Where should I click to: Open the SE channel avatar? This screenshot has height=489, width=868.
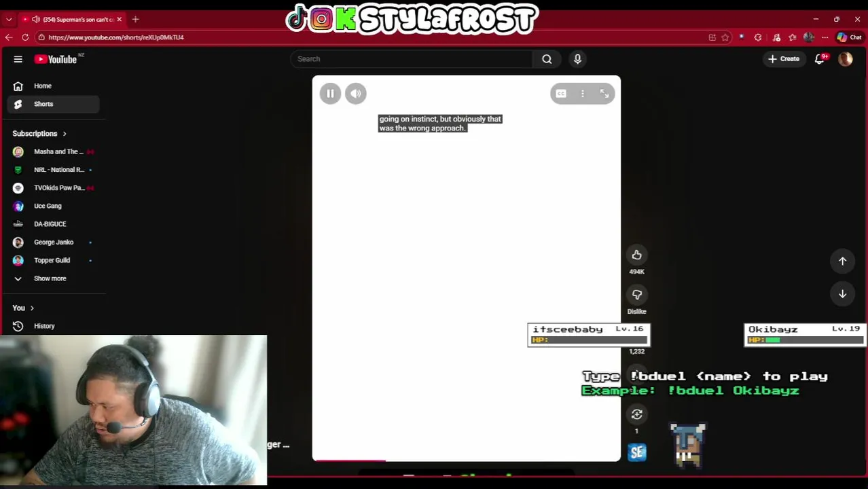636,452
